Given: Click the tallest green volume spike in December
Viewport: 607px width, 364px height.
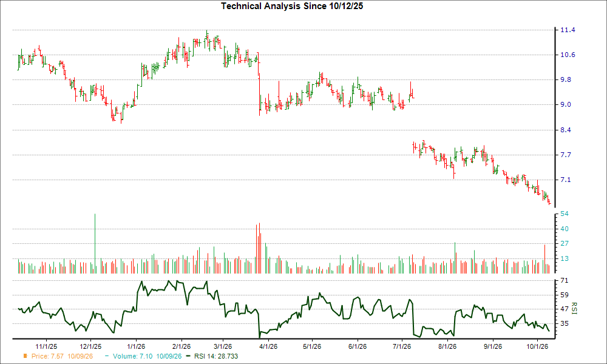Looking at the screenshot, I should pos(95,243).
